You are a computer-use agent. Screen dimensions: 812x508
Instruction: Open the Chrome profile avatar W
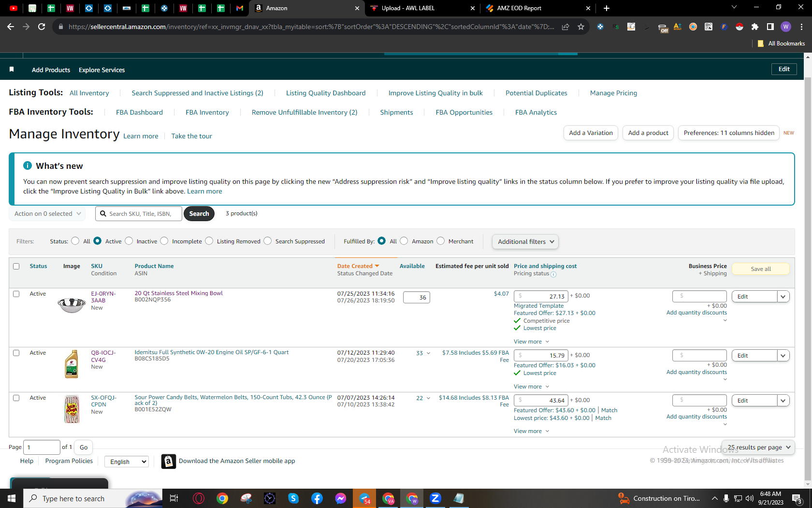point(786,27)
